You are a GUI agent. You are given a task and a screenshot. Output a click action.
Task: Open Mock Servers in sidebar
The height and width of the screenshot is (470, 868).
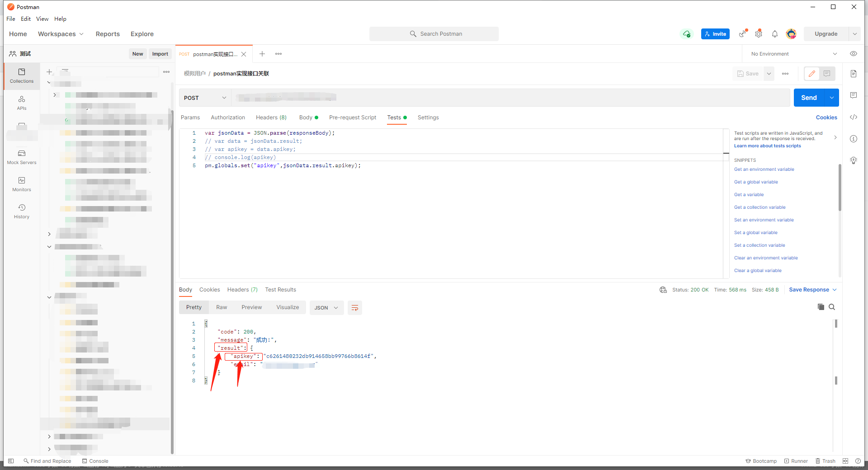tap(22, 157)
